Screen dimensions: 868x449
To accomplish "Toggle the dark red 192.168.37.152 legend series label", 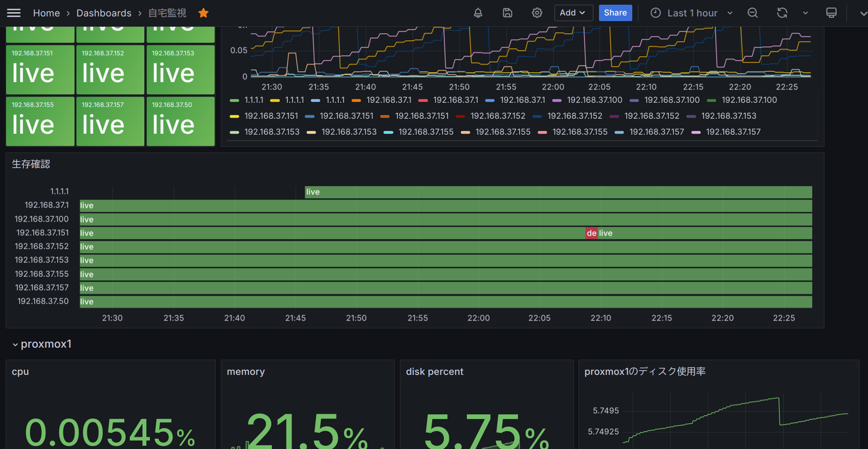I will pyautogui.click(x=497, y=116).
